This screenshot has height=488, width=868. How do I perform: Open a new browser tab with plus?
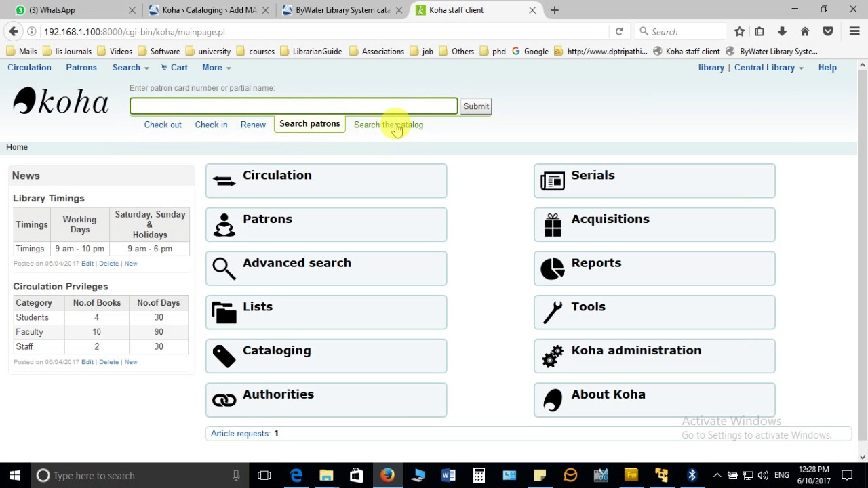click(555, 10)
